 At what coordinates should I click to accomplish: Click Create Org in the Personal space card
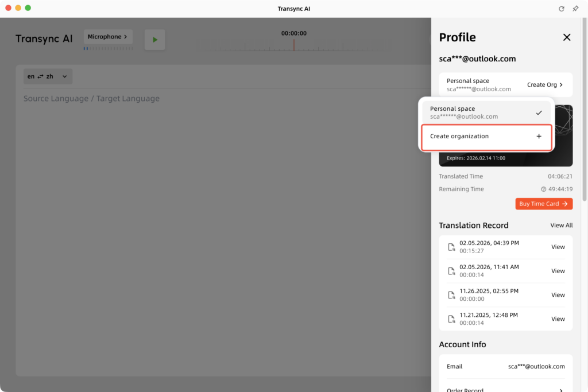point(544,85)
